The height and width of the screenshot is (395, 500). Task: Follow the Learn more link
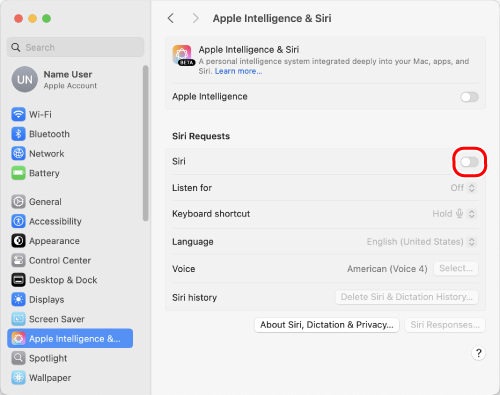[238, 71]
